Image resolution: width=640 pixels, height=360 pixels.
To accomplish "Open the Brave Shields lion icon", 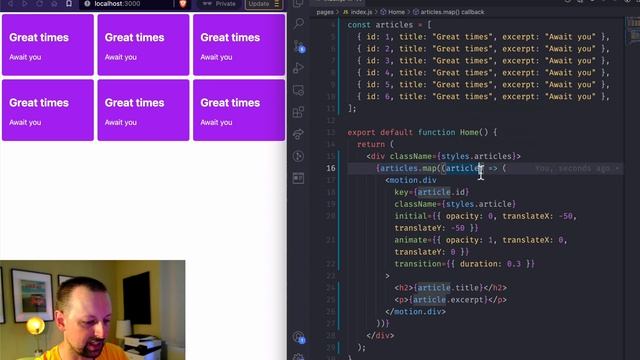I will point(182,4).
